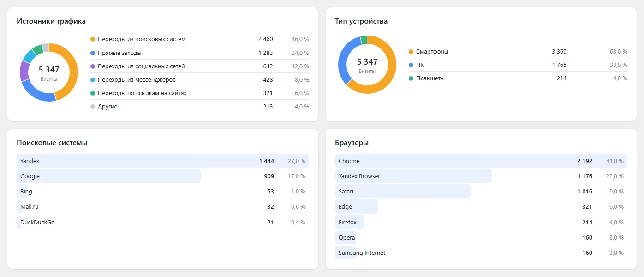Click the "Chrome" browser label
The width and height of the screenshot is (644, 277).
[x=349, y=161]
